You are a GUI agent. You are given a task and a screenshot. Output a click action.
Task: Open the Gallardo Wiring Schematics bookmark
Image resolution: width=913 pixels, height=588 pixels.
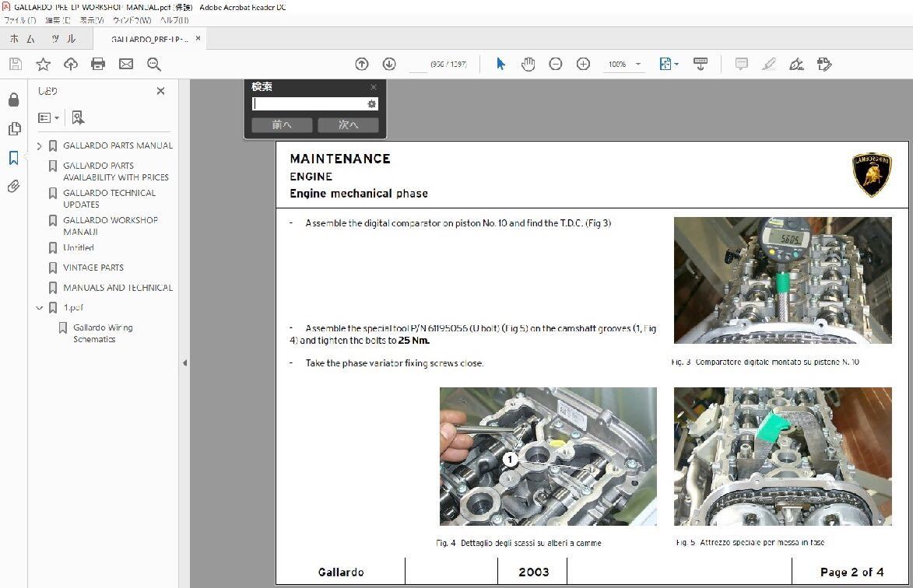(x=103, y=333)
